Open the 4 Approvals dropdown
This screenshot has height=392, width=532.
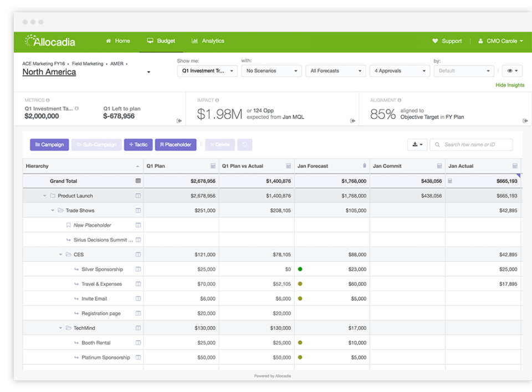(400, 71)
